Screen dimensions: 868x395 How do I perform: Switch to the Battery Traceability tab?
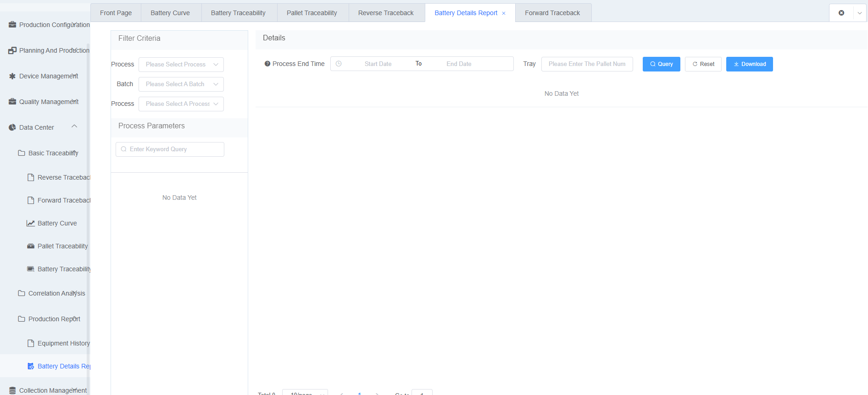(238, 13)
